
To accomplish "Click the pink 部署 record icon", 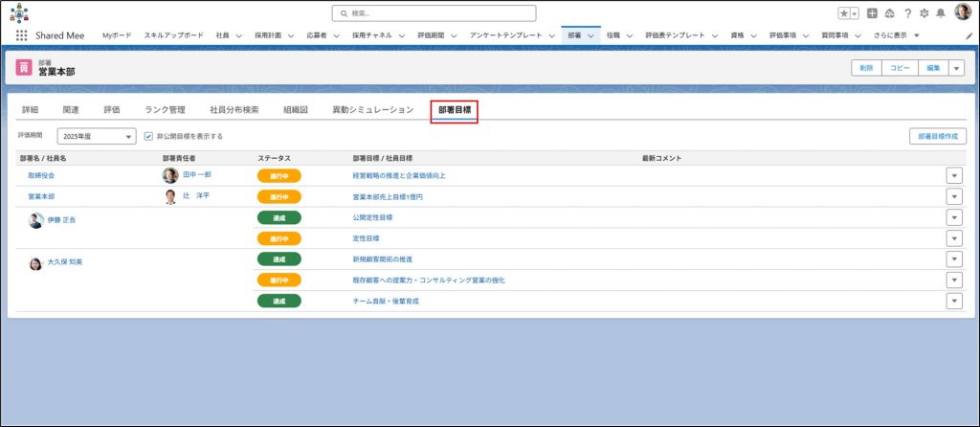I will tap(25, 68).
